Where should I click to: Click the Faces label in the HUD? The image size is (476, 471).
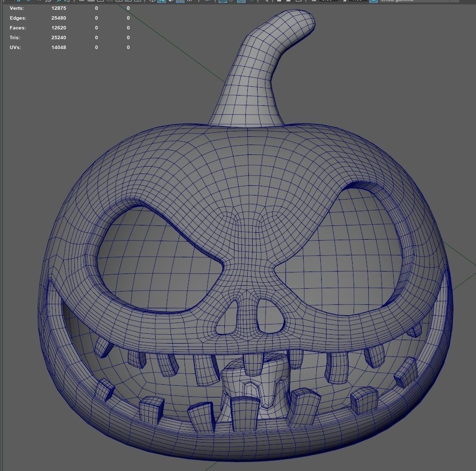(x=18, y=27)
